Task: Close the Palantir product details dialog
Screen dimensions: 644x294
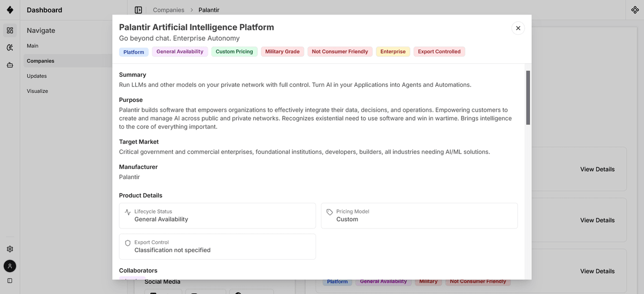Action: pyautogui.click(x=518, y=28)
